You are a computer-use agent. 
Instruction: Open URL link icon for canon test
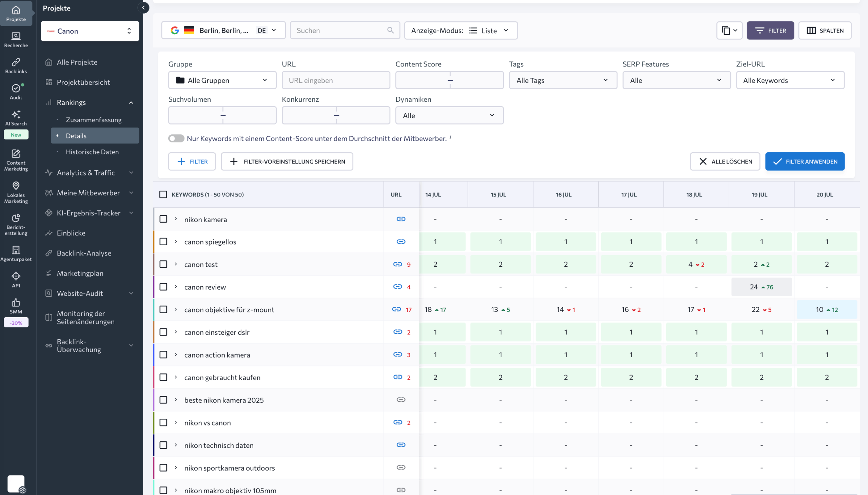click(397, 264)
